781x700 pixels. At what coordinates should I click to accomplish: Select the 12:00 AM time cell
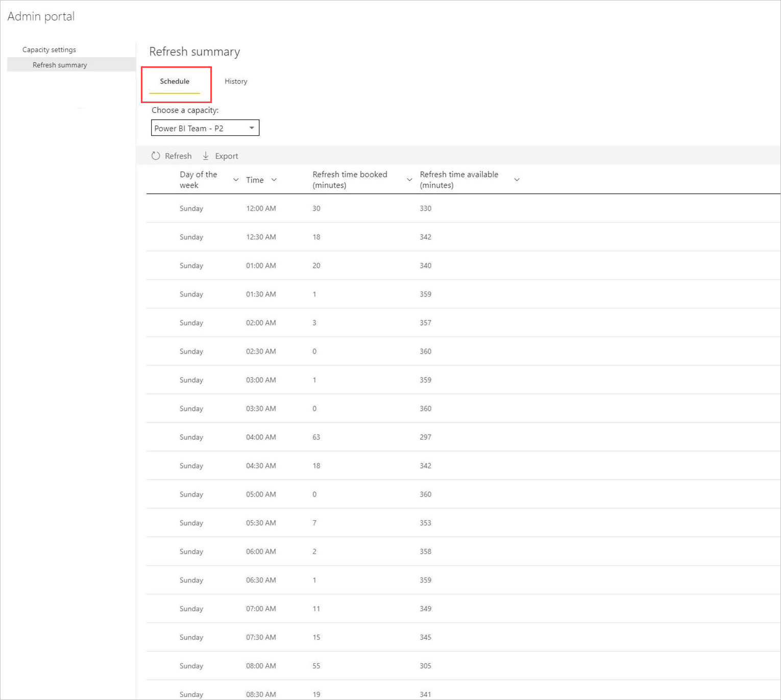[261, 208]
